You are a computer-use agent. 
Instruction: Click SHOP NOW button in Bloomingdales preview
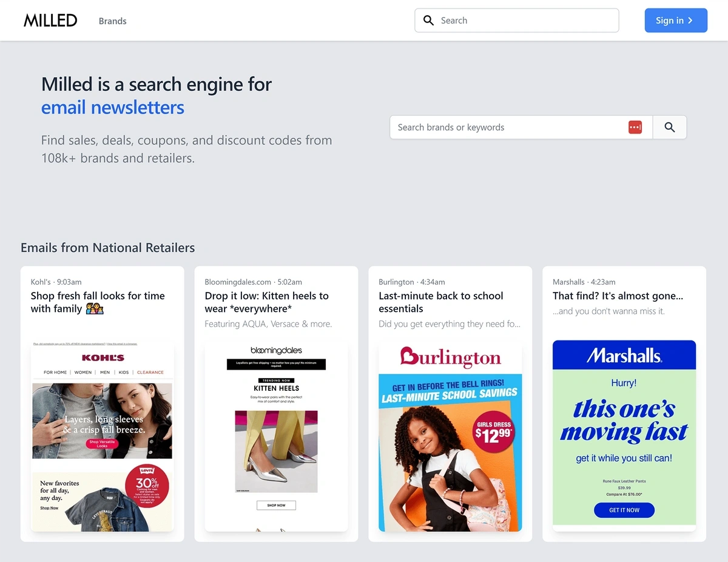pyautogui.click(x=276, y=505)
